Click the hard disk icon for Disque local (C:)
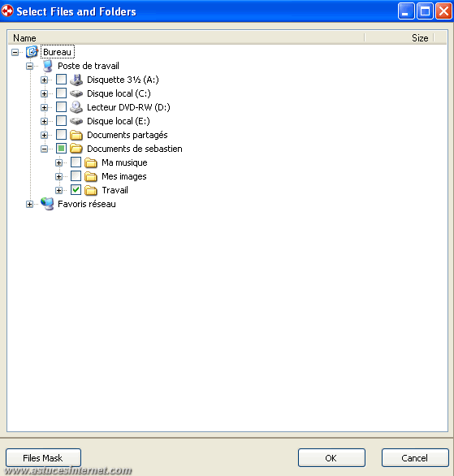454x476 pixels. pyautogui.click(x=76, y=93)
